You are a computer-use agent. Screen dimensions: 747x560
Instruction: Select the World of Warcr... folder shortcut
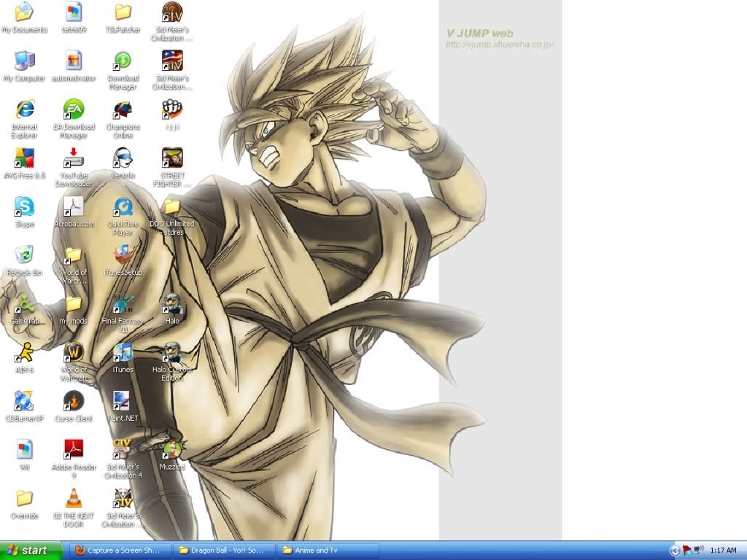click(74, 255)
